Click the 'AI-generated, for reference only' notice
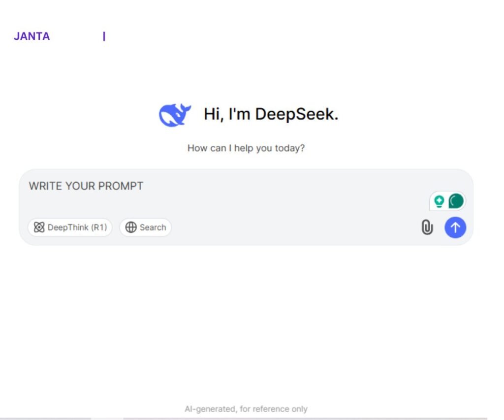The width and height of the screenshot is (504, 420). [246, 409]
